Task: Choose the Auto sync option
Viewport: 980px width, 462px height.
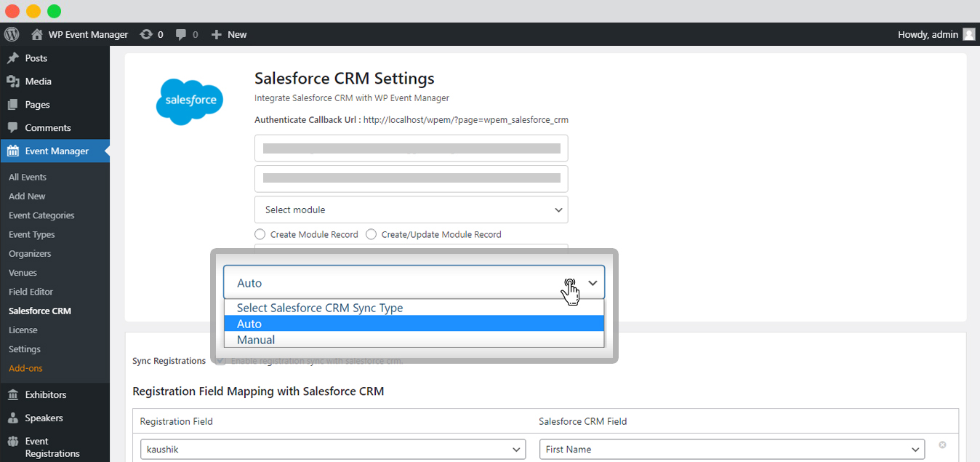Action: (414, 324)
